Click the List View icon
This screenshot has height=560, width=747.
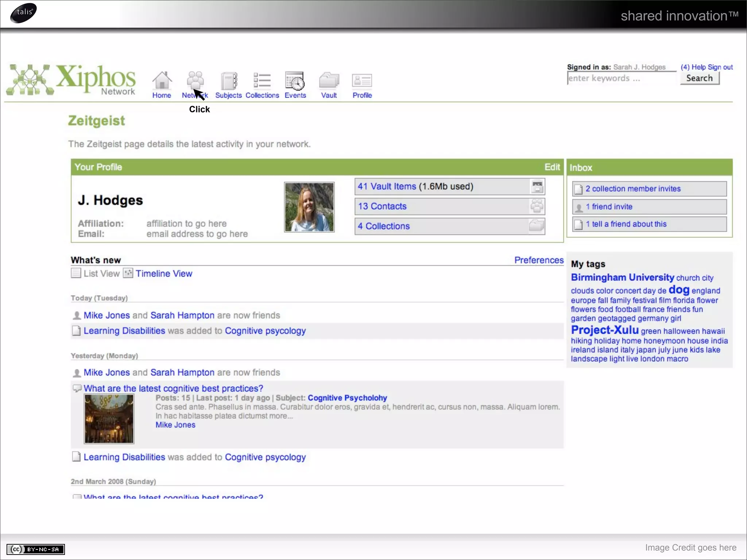click(x=76, y=273)
